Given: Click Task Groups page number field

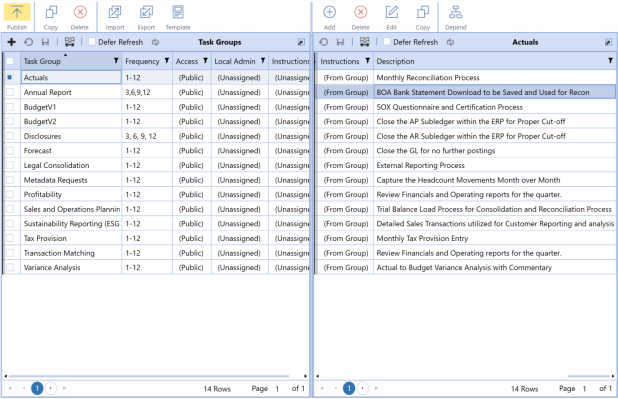Looking at the screenshot, I should [x=277, y=389].
